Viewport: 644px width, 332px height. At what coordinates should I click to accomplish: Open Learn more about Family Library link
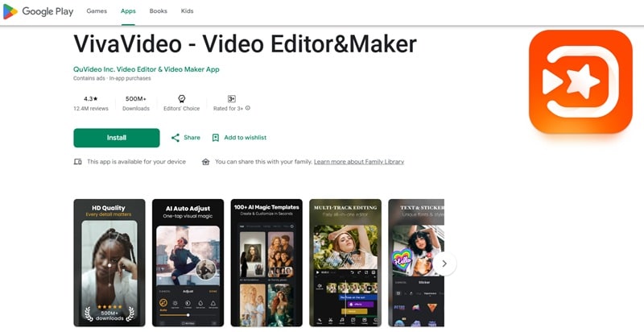coord(359,162)
